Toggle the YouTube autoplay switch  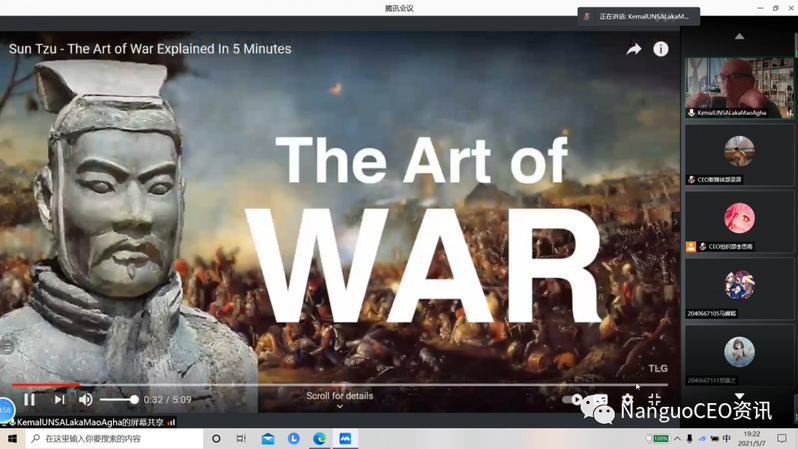(x=573, y=400)
